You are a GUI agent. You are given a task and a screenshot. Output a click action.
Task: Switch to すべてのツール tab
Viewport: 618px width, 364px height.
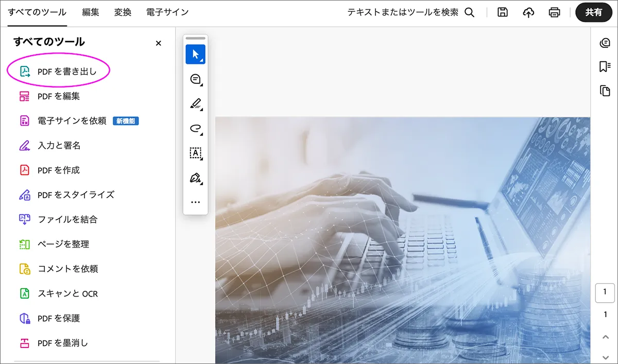click(37, 12)
